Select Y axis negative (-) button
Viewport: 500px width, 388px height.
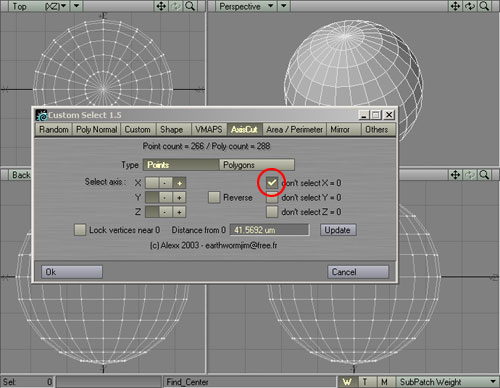166,198
